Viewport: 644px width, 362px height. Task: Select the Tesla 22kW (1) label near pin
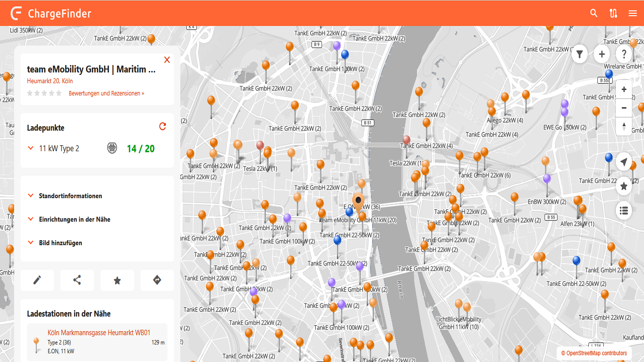(260, 169)
